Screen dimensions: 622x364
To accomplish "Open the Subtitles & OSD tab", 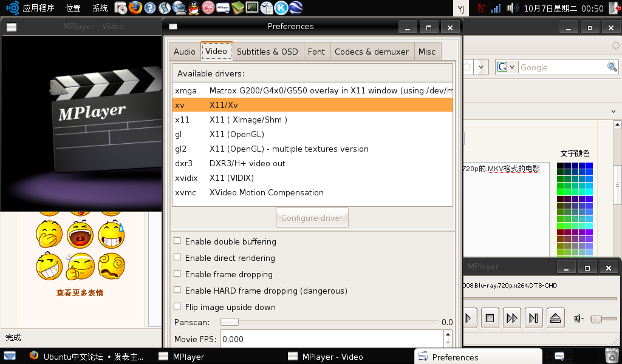I will coord(267,52).
